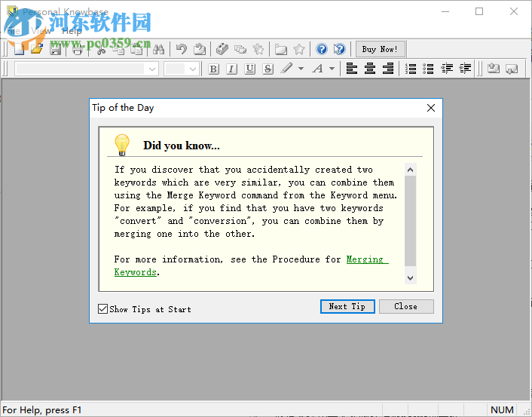This screenshot has width=532, height=417.
Task: Click the decrease indent icon
Action: point(447,69)
